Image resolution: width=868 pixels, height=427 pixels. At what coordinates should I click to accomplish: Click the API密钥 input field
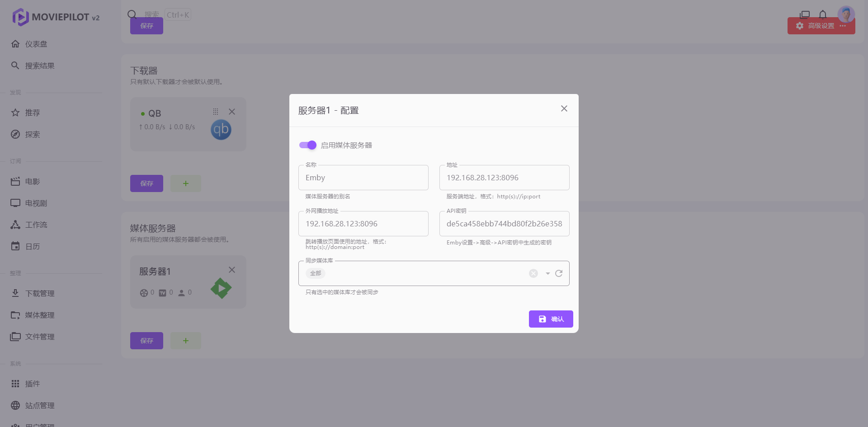(504, 224)
